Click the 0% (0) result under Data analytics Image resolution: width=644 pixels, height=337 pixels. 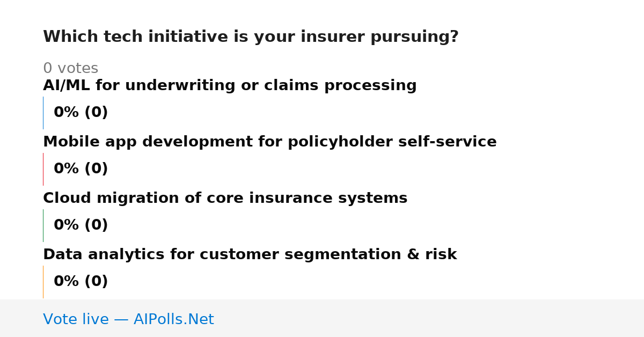tap(81, 282)
